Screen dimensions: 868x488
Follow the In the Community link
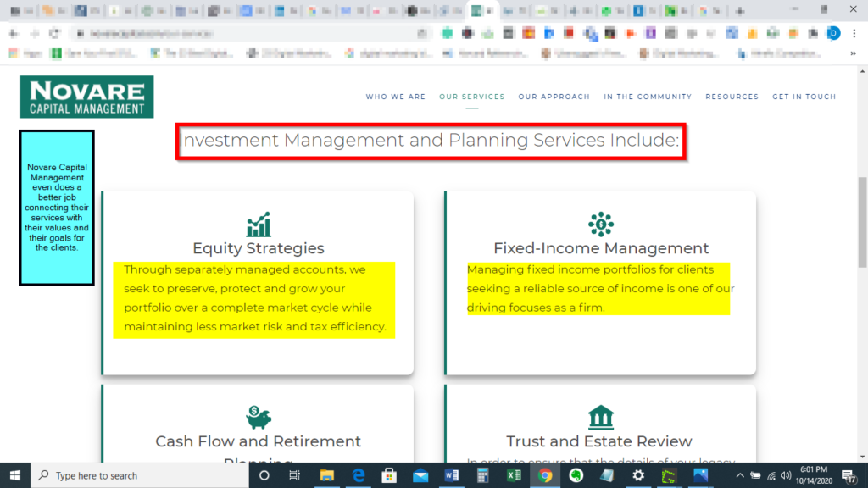pos(648,97)
